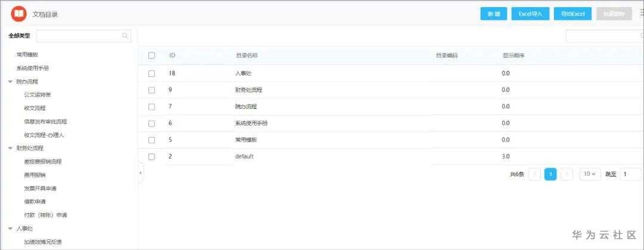Click the 共6条 total count text

coord(517,174)
